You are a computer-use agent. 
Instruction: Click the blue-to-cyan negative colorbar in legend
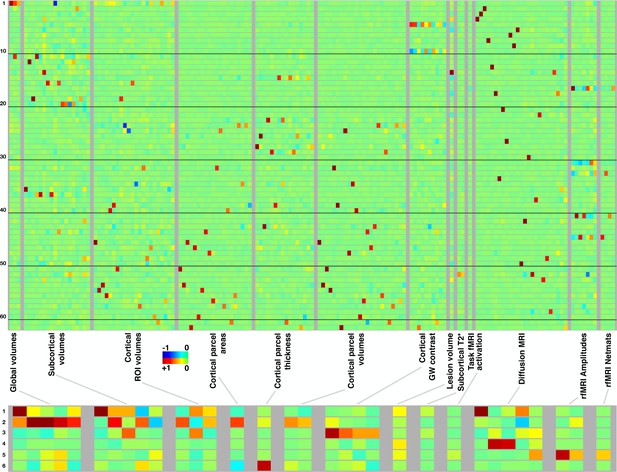click(175, 354)
